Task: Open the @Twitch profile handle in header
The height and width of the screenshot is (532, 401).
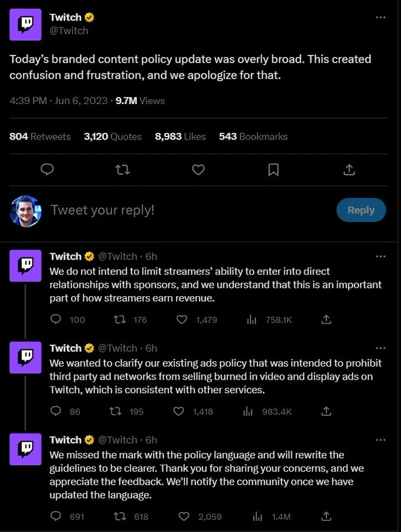Action: click(69, 31)
